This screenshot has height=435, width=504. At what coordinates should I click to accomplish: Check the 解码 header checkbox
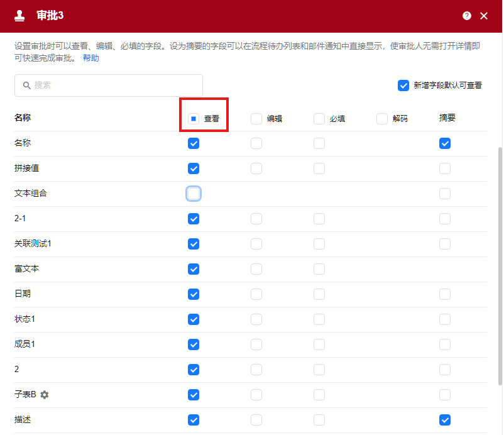pos(382,119)
